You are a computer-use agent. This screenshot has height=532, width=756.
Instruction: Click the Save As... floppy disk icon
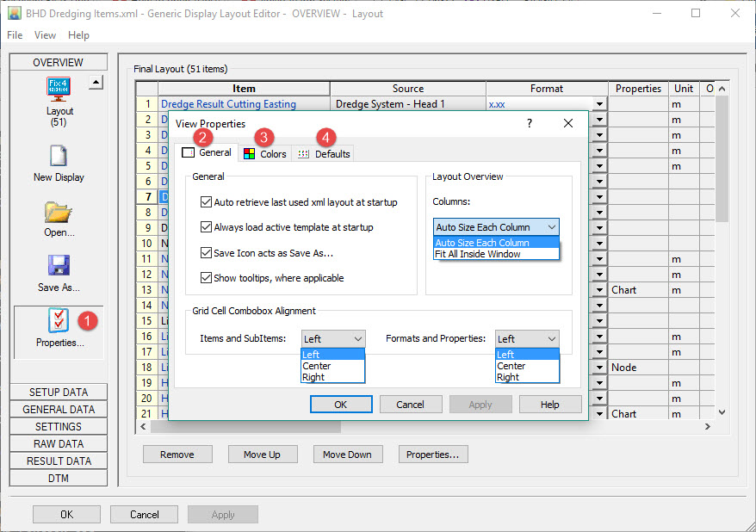coord(59,265)
